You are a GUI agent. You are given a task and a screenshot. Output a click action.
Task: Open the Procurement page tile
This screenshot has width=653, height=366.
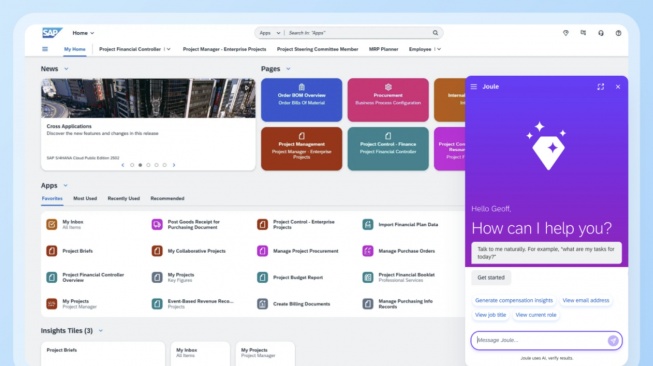388,100
